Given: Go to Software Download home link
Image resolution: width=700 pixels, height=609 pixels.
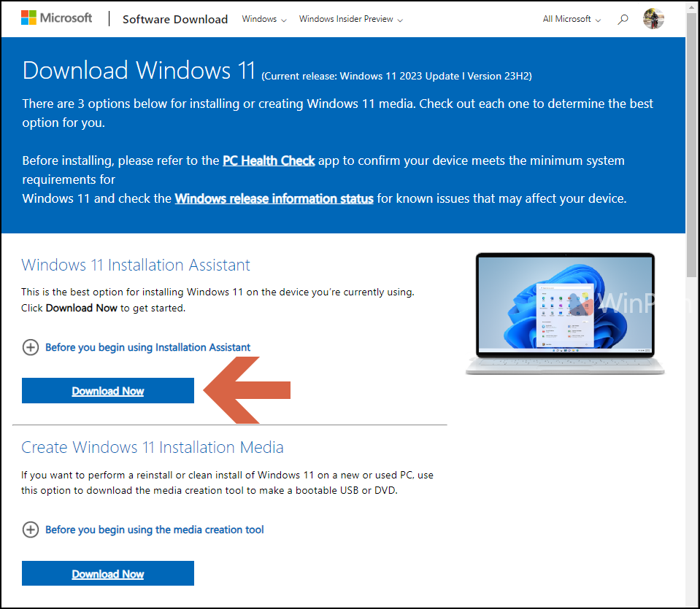Looking at the screenshot, I should 175,19.
